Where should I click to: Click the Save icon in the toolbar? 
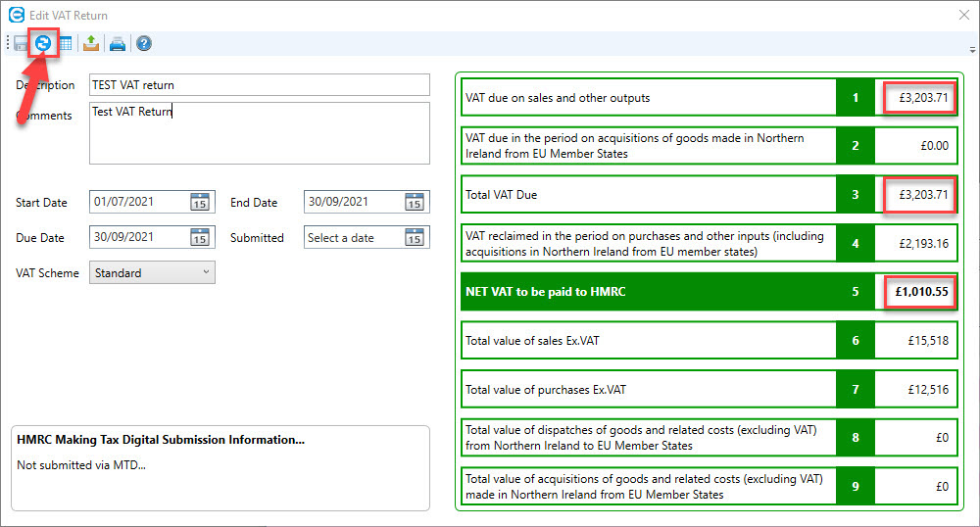coord(21,43)
